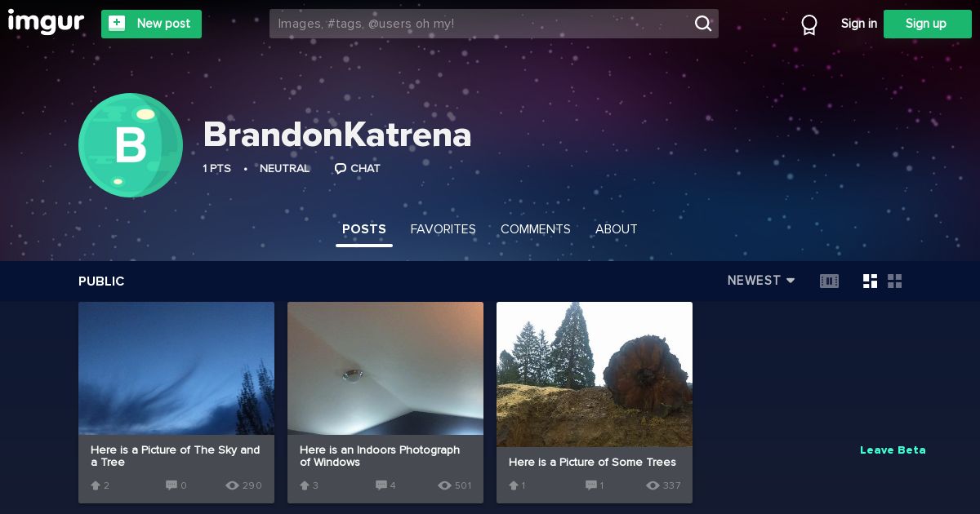Click comment icon on Some Trees post

591,485
